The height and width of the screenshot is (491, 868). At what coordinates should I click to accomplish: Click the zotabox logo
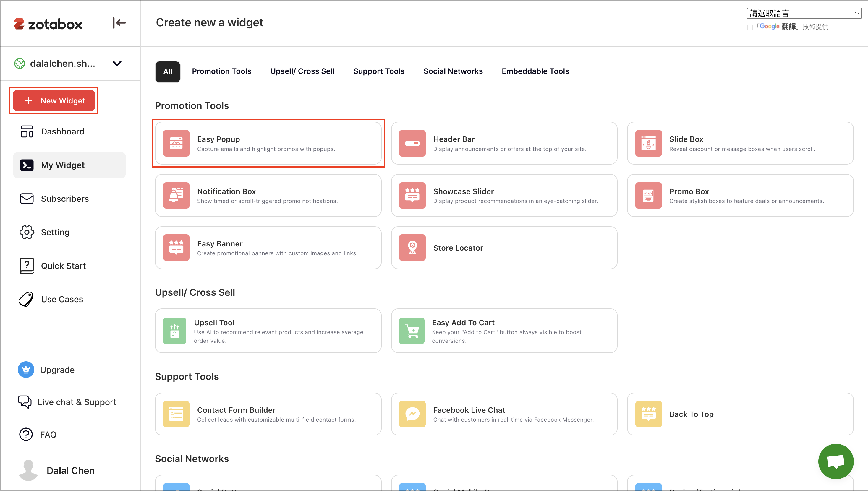point(48,24)
